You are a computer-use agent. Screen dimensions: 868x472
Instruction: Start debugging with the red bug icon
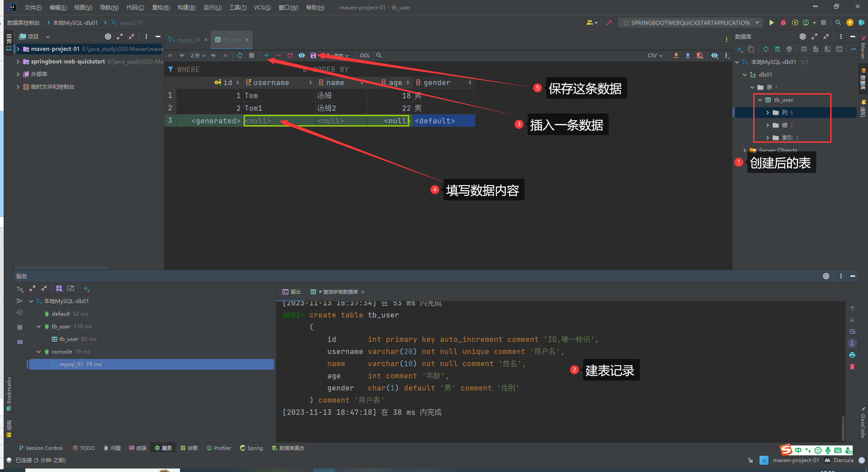coord(783,23)
